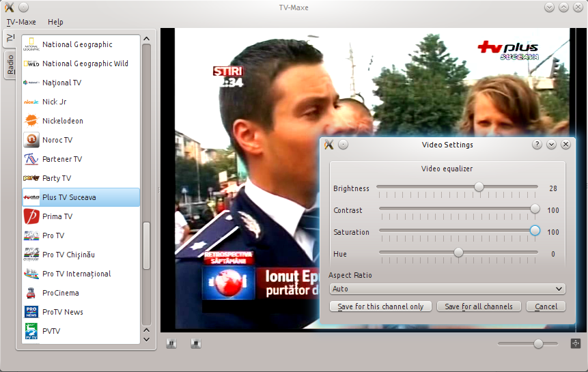
Task: Click the ProCinema channel logo
Action: (x=31, y=293)
